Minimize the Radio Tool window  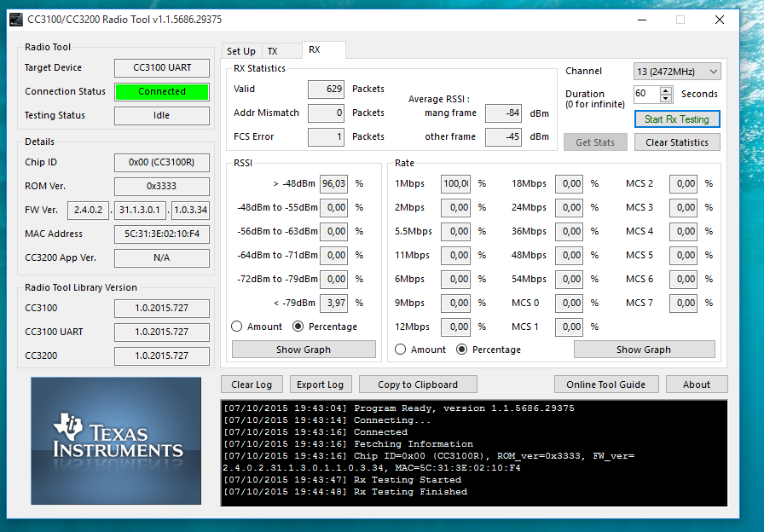pos(642,20)
